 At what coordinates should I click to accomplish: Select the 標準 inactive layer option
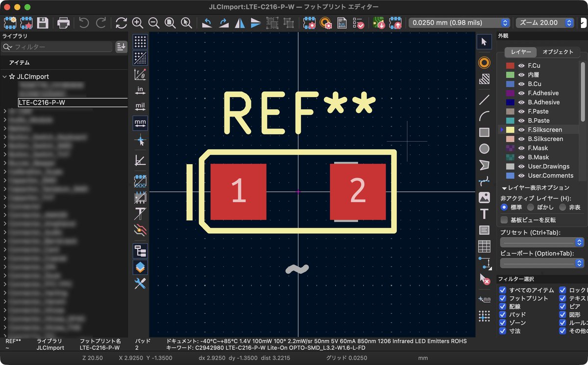tap(504, 208)
